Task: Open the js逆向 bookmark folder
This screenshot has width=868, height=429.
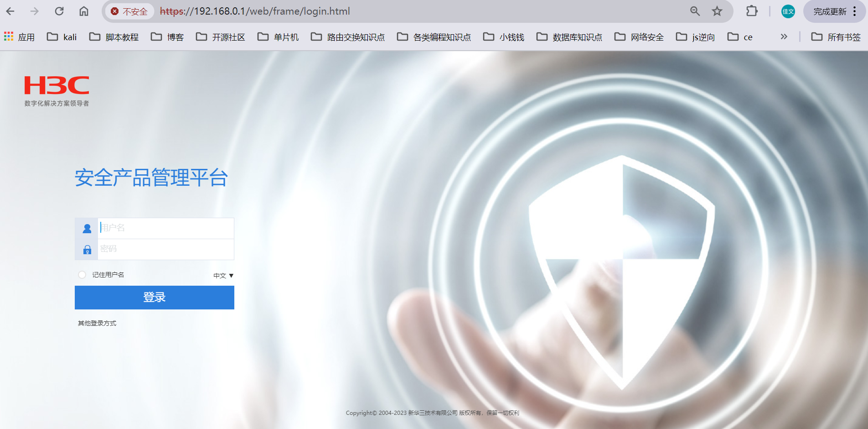Action: click(x=696, y=37)
